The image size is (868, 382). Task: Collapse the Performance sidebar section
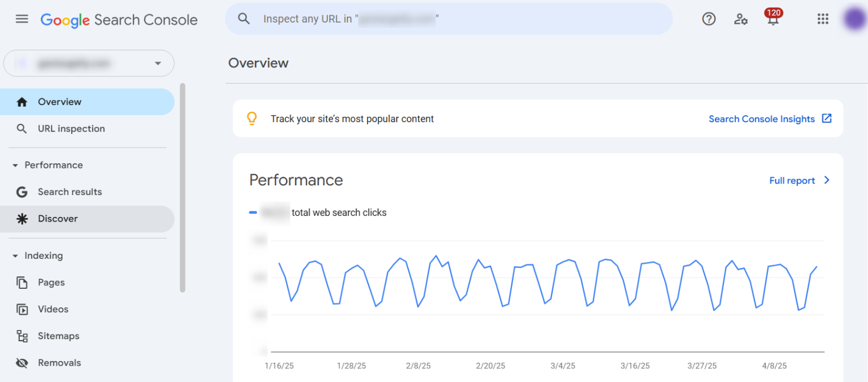(x=15, y=165)
